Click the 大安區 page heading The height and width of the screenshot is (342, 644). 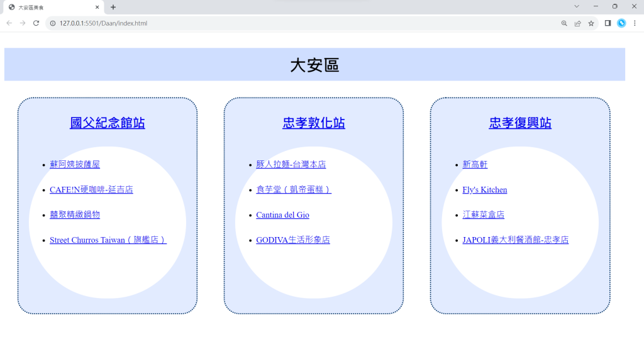tap(314, 65)
